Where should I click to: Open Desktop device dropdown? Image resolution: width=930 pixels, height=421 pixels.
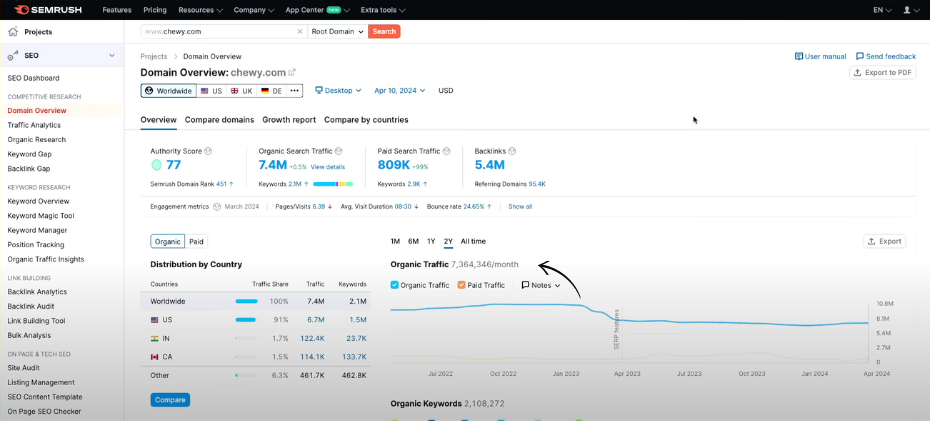coord(338,91)
